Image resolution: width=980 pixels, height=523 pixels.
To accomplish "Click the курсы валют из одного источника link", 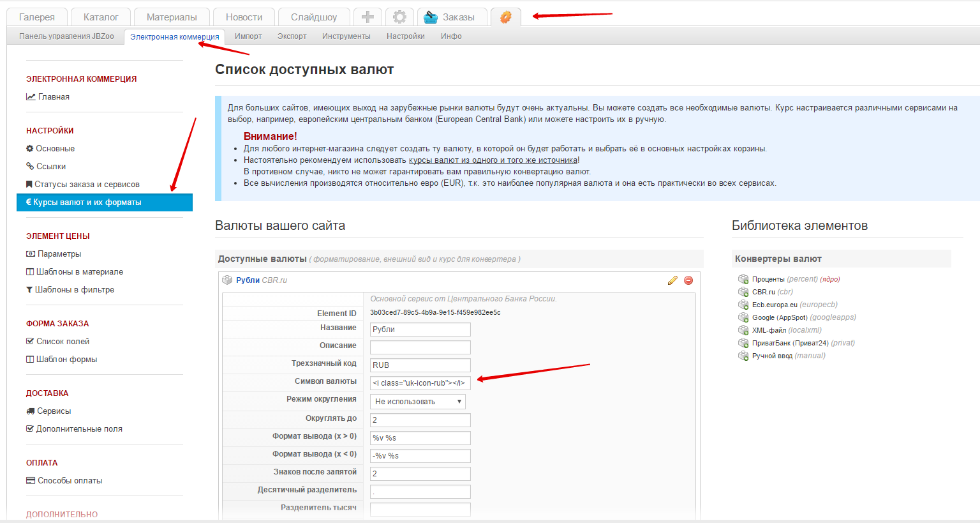I will 493,160.
